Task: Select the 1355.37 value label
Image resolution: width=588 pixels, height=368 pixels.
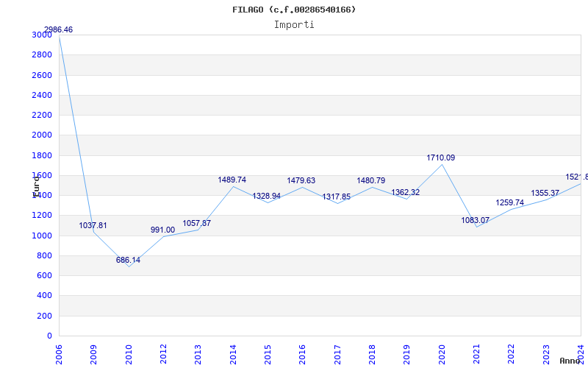Action: [545, 193]
